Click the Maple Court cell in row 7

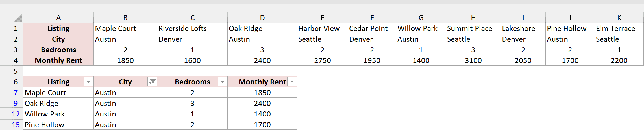[x=58, y=92]
